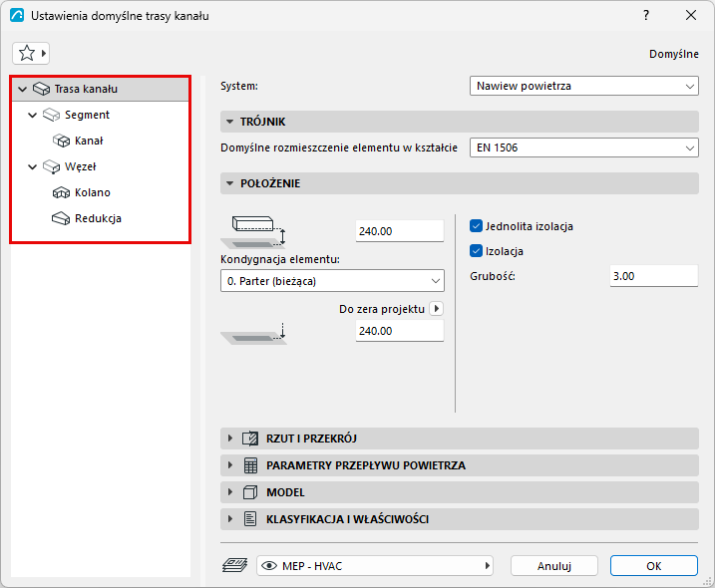Click the Grubość 3.00 field
Viewport: 715px width, 588px height.
click(x=654, y=276)
